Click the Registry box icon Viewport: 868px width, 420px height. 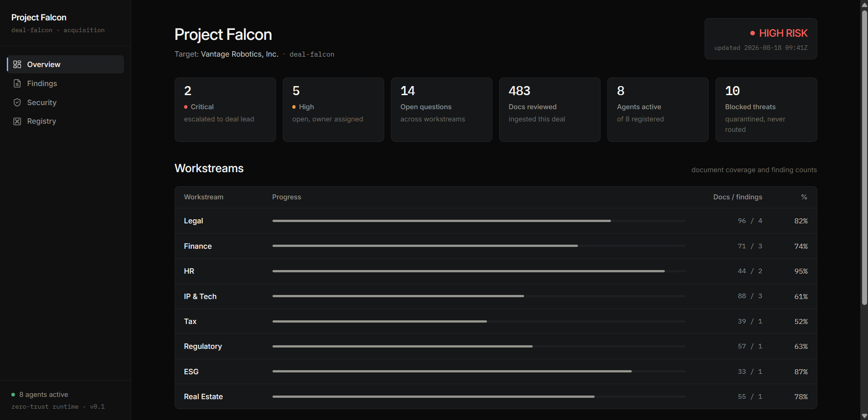pos(17,121)
